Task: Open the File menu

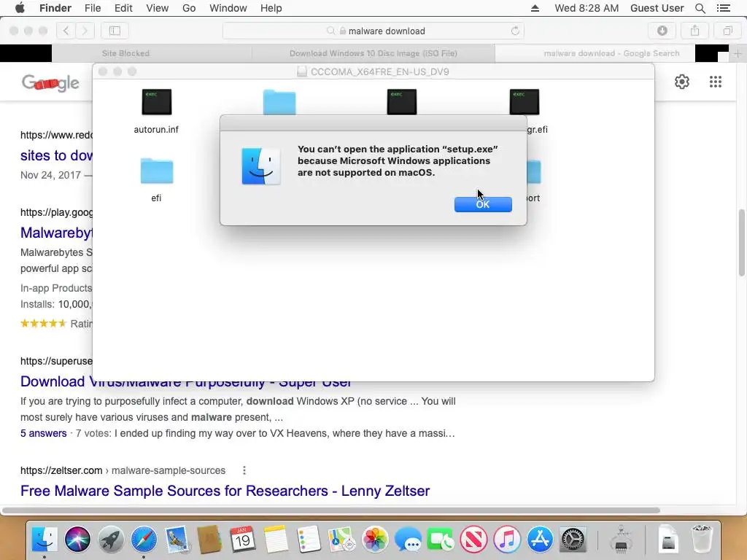Action: pos(93,8)
